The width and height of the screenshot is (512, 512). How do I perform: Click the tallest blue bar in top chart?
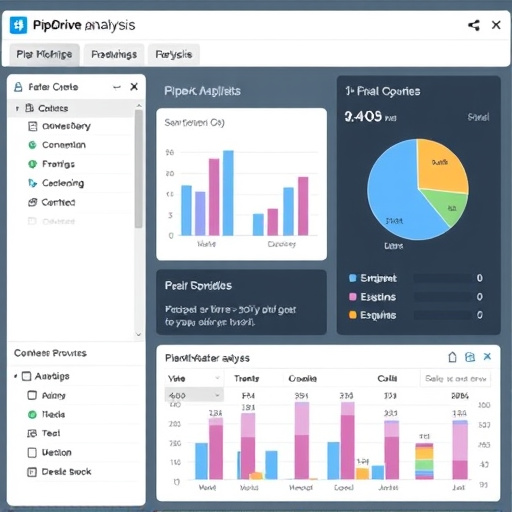228,193
